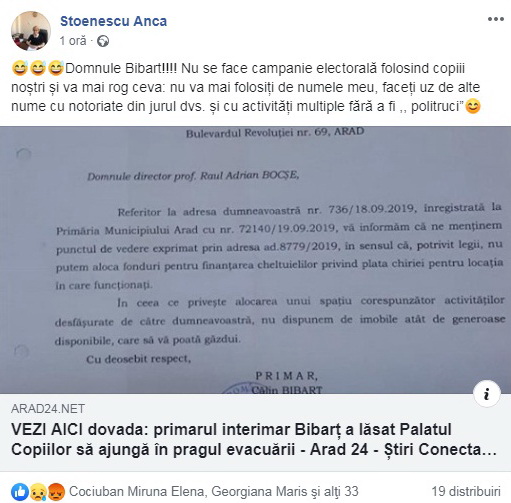The height and width of the screenshot is (503, 511).
Task: Click the post text mentioning "Domnule Bibart"
Action: pyautogui.click(x=246, y=87)
